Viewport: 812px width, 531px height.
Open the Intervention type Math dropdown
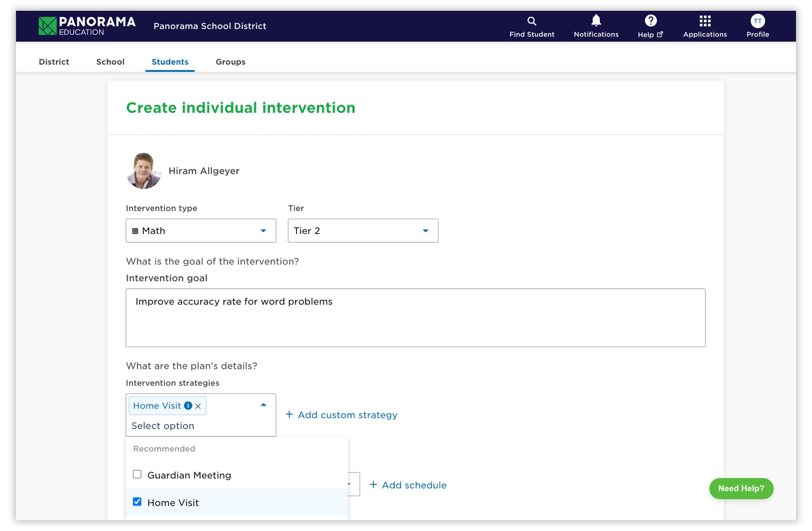201,231
